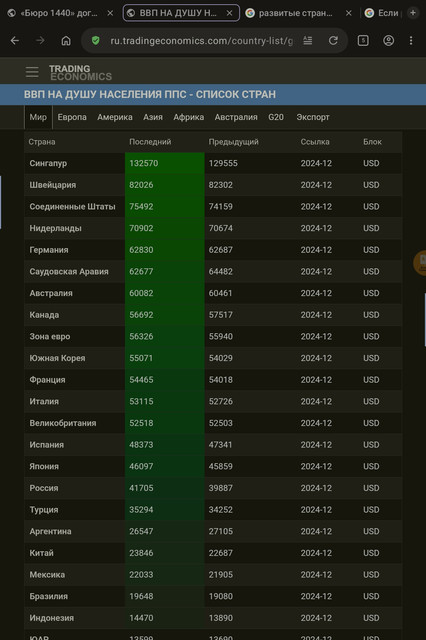Image resolution: width=426 pixels, height=640 pixels.
Task: Click value 41705 for Россия
Action: tap(141, 488)
